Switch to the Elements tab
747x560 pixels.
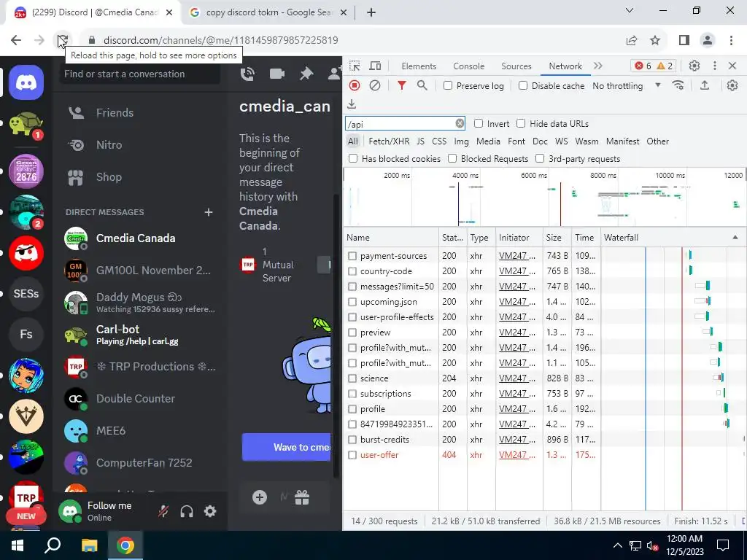point(418,66)
